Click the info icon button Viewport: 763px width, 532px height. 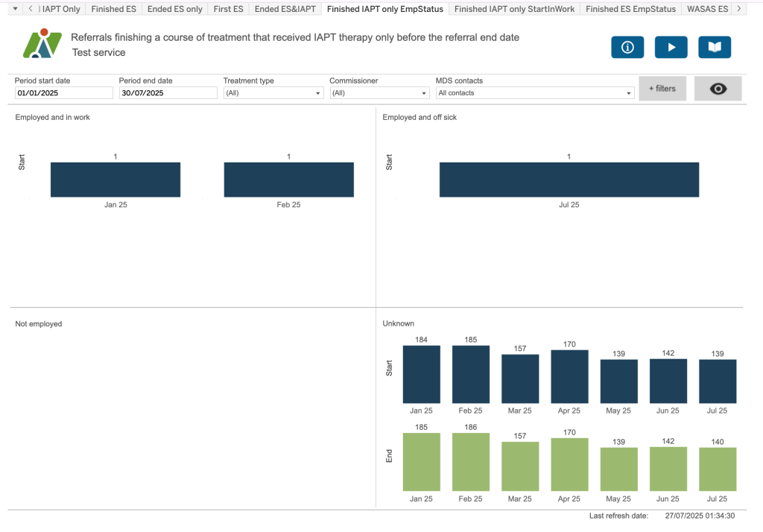pos(627,47)
